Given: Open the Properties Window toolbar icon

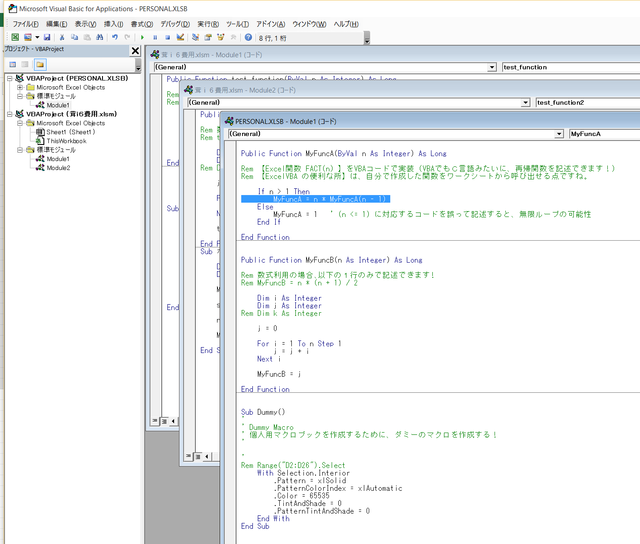Looking at the screenshot, I should pos(208,38).
